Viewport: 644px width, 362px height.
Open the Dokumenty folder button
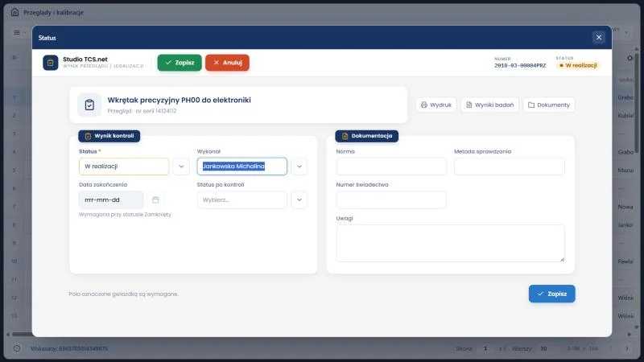tap(549, 105)
